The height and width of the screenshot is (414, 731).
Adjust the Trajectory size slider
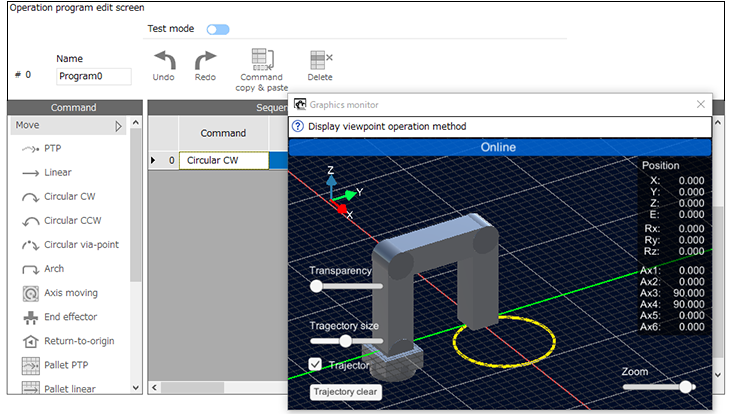(345, 341)
